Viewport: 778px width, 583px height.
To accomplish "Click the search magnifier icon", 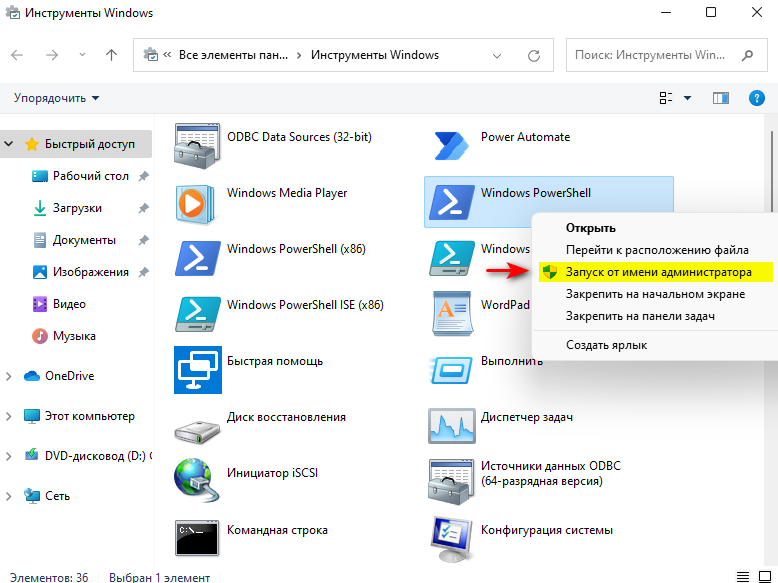I will click(747, 55).
